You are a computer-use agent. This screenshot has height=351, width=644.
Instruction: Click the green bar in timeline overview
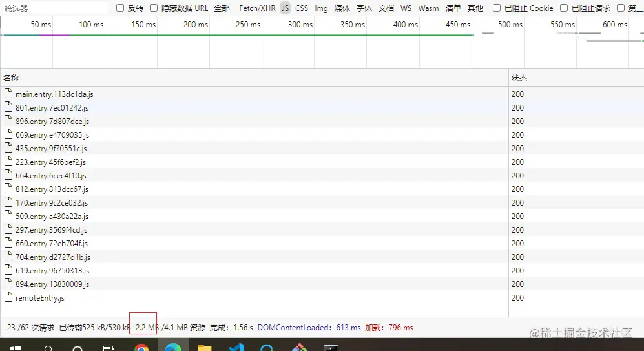point(272,35)
